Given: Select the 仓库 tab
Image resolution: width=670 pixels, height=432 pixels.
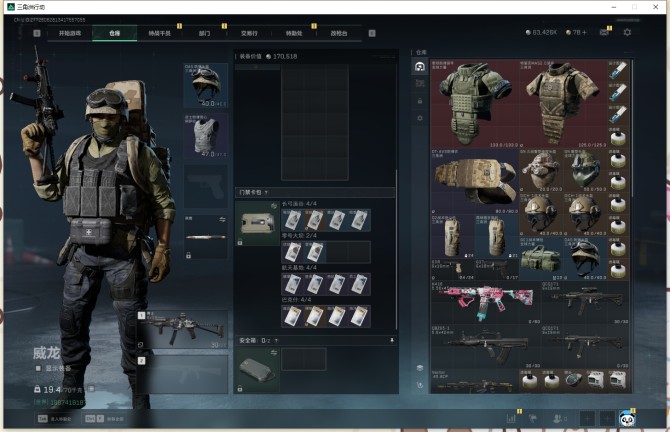Looking at the screenshot, I should [x=115, y=33].
